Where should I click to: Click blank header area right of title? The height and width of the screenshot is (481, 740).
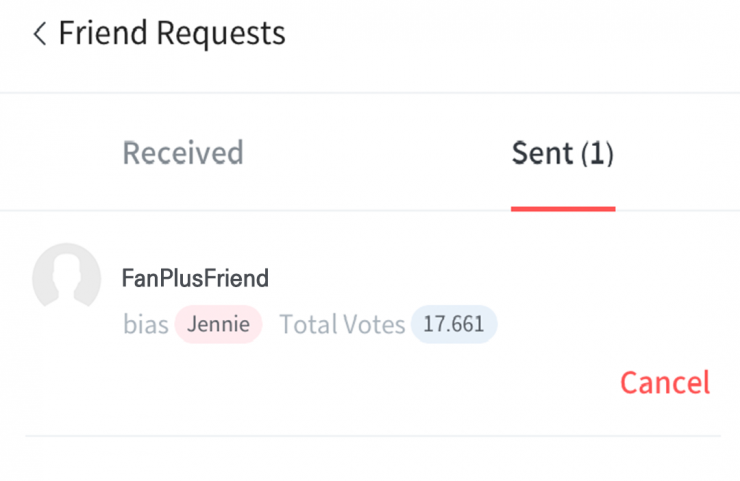coord(520,34)
